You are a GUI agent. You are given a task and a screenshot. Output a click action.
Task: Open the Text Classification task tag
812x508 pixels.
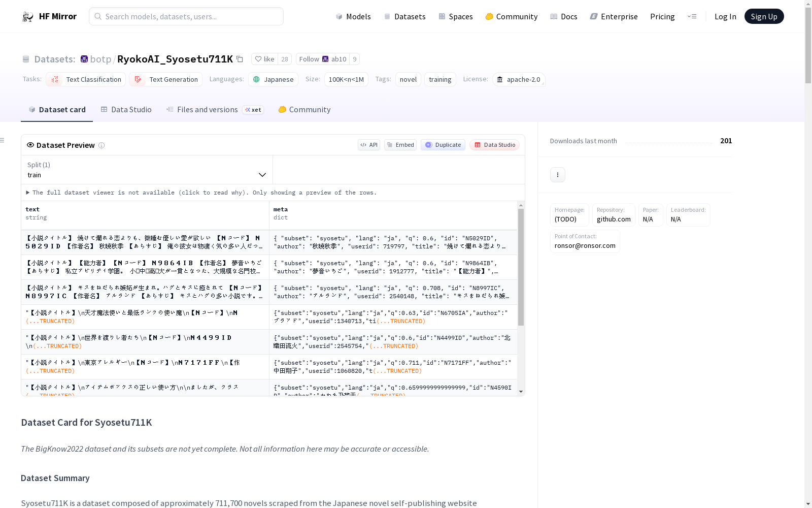tap(86, 79)
